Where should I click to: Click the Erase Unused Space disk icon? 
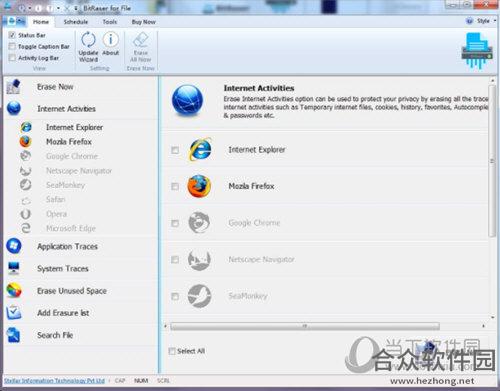pos(14,290)
